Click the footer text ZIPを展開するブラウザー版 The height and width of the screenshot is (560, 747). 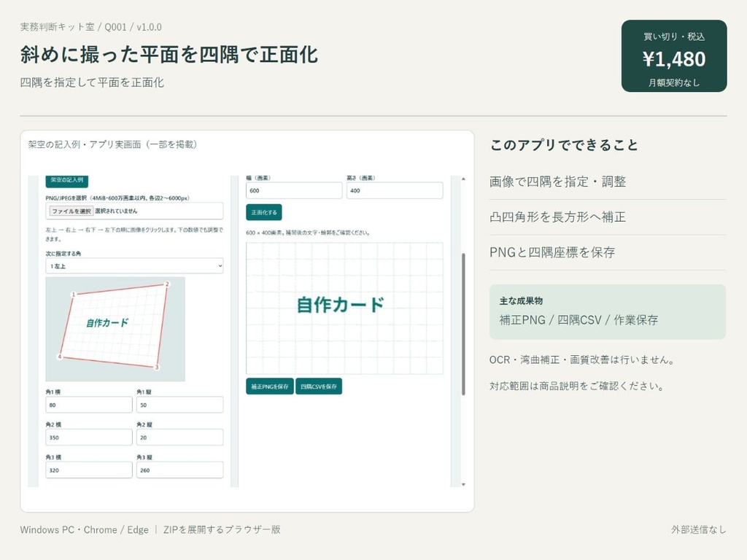222,529
